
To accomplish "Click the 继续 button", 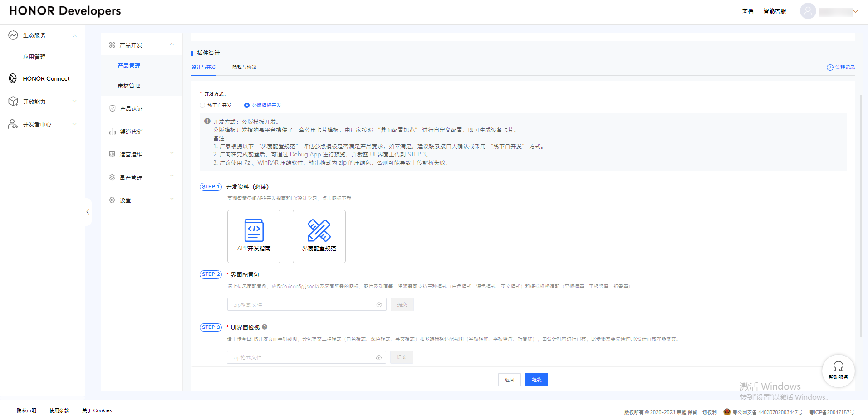I will (x=536, y=380).
